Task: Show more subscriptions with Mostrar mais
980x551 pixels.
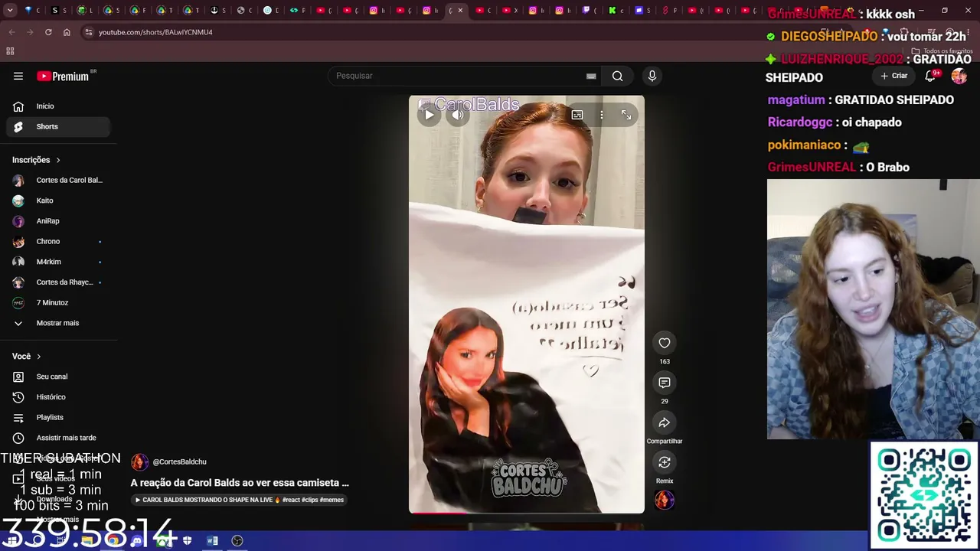Action: click(x=58, y=323)
